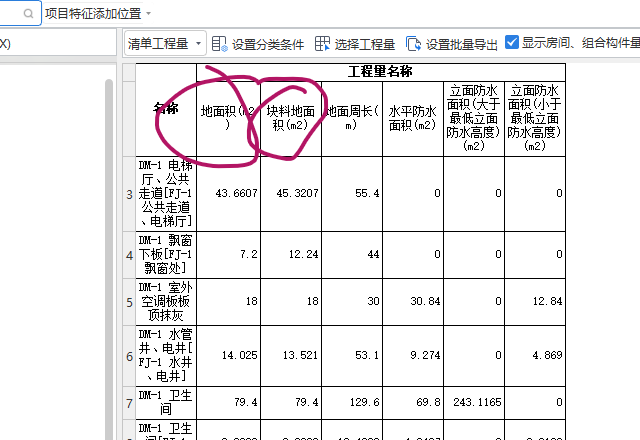This screenshot has height=440, width=640.
Task: Click the cell with value 69.8
Action: [413, 403]
